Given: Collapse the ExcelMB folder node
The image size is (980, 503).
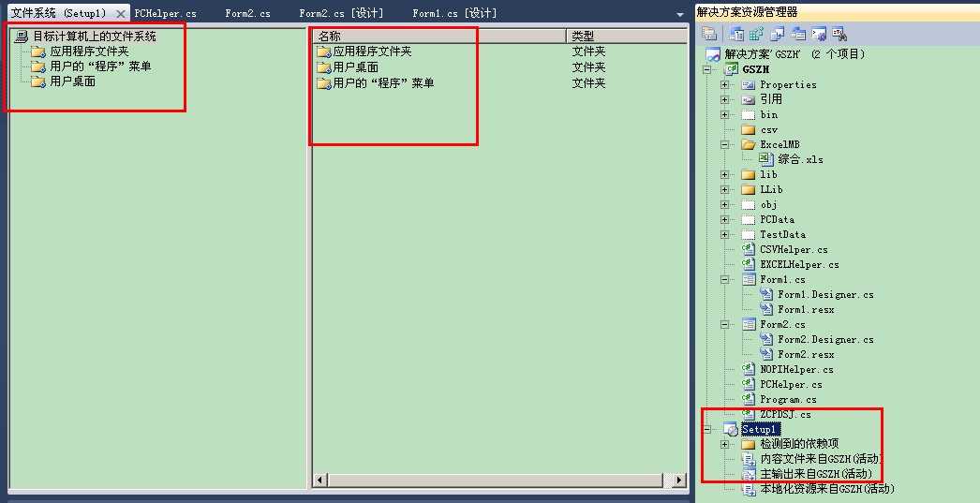Looking at the screenshot, I should click(725, 144).
